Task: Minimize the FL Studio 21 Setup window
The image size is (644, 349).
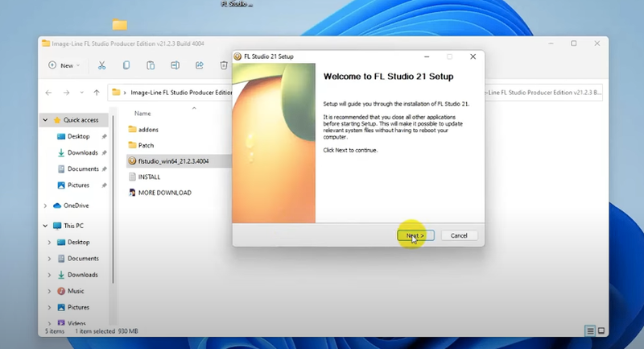Action: point(427,56)
